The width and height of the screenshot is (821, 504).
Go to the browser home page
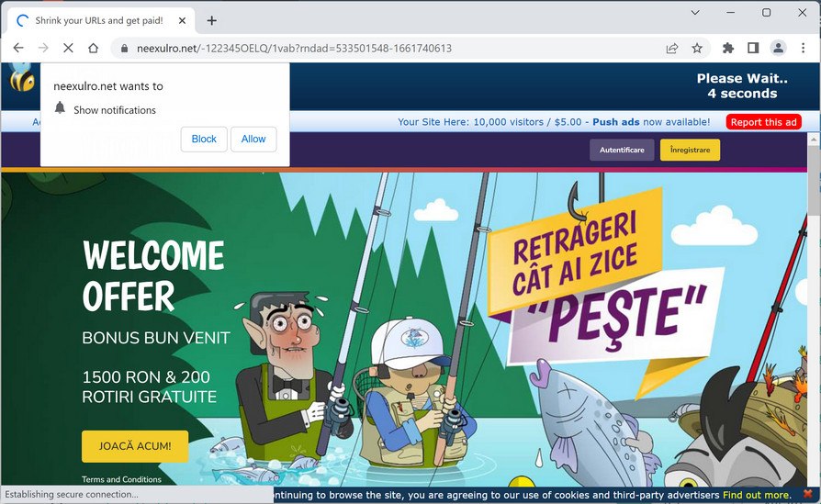[93, 48]
